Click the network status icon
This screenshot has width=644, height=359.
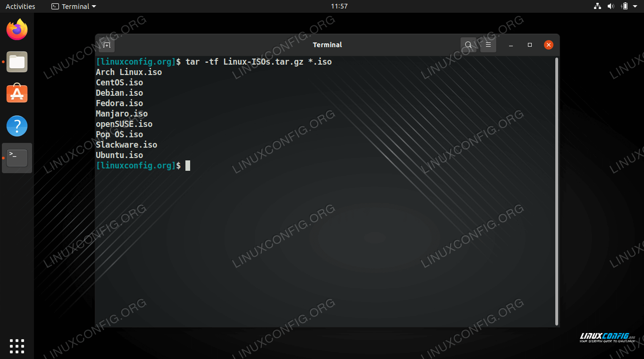tap(597, 6)
